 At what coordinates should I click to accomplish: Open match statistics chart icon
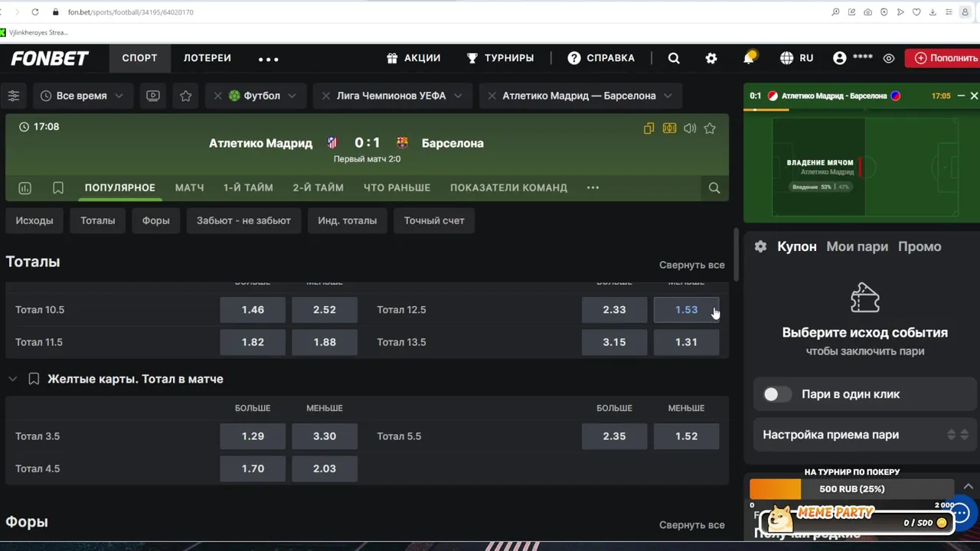(x=24, y=187)
